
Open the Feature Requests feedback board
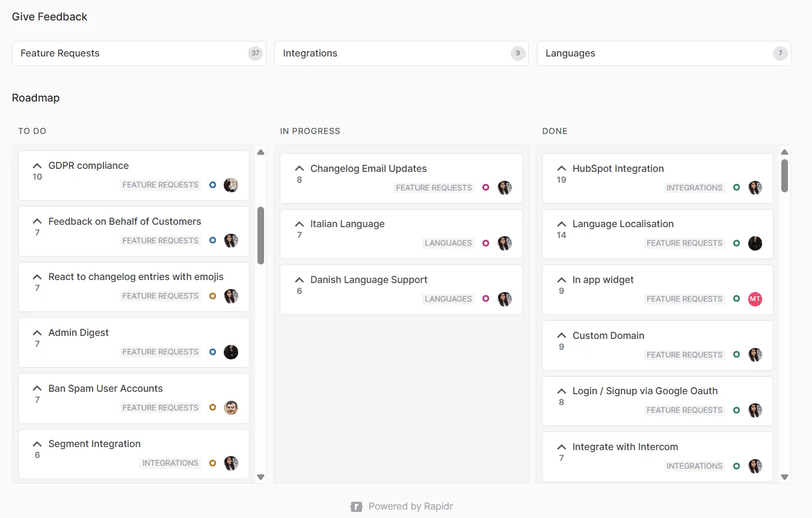(139, 53)
